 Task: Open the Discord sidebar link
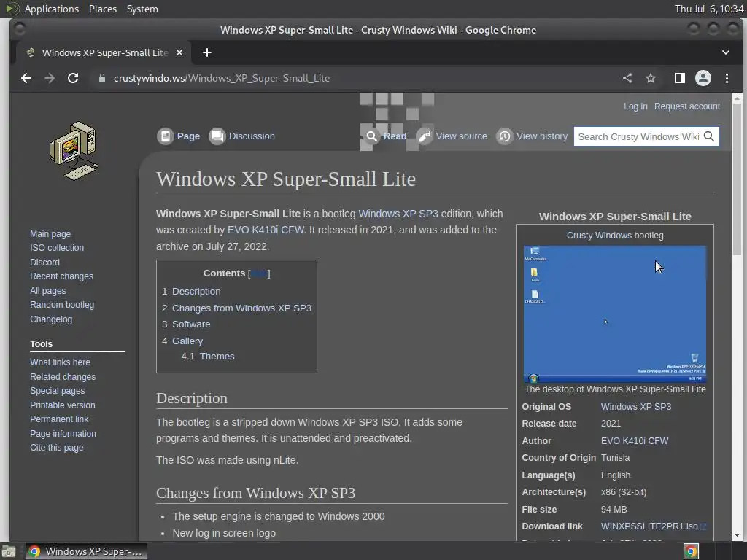44,262
